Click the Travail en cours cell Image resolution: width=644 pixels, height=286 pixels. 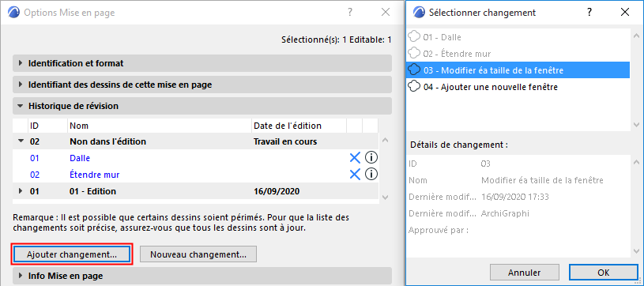click(285, 141)
